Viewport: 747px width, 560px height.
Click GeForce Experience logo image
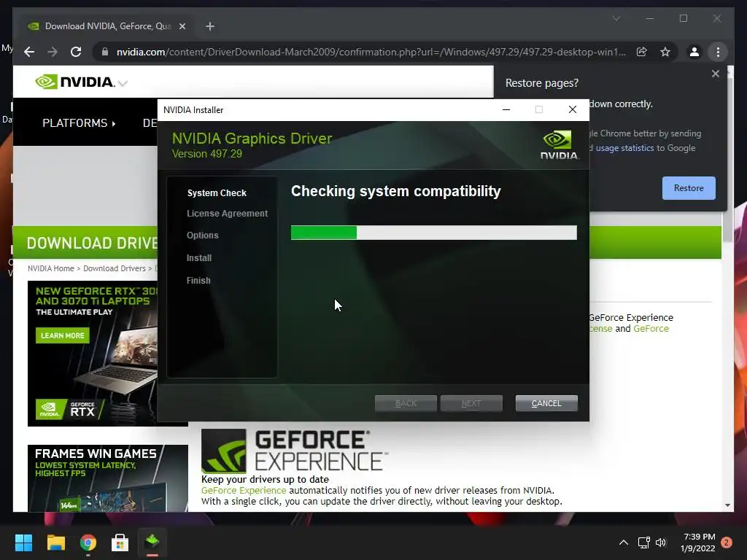295,451
